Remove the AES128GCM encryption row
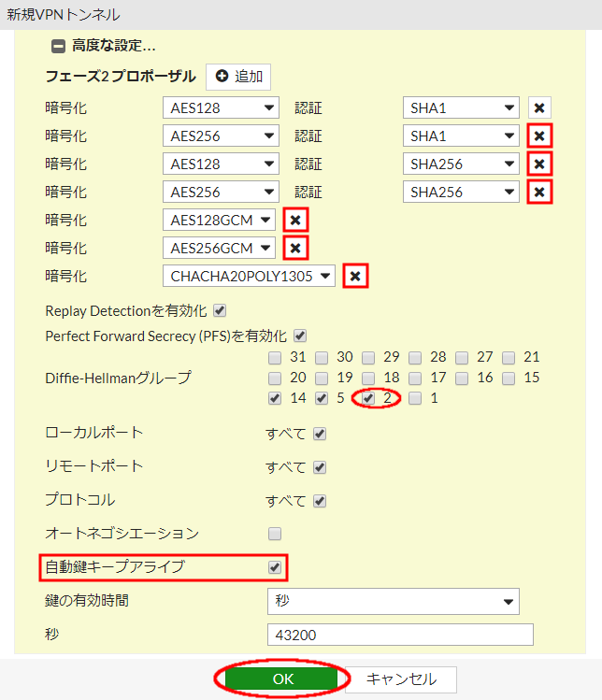Screen dimensions: 602x700 coord(295,220)
